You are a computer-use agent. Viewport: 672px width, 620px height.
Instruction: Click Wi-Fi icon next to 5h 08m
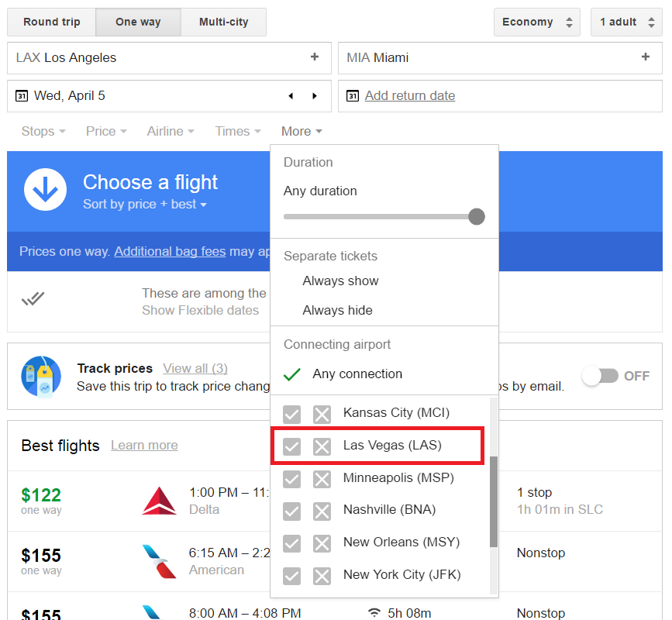pos(374,613)
